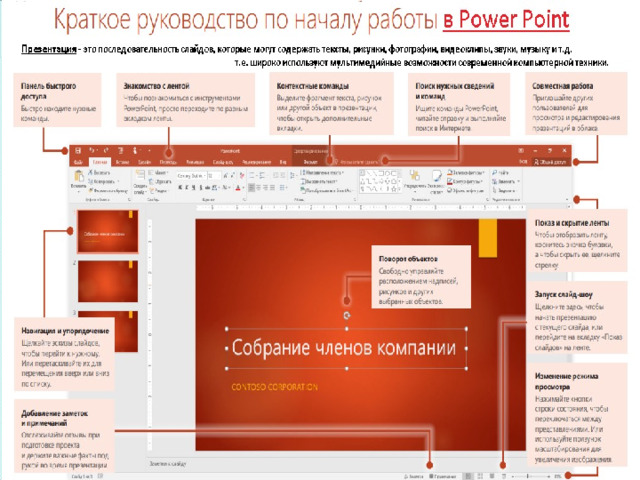640x480 pixels.
Task: Click the Save icon in quick access toolbar
Action: coord(78,151)
